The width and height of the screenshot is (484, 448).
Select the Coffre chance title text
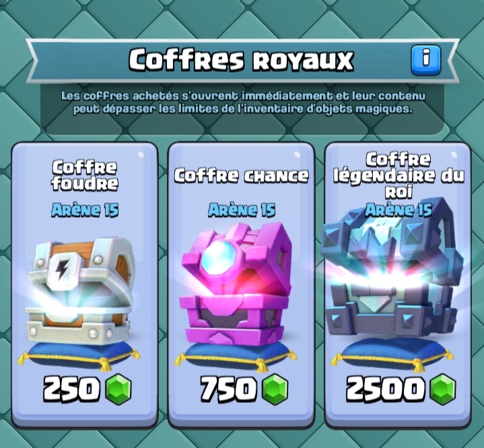coord(242,176)
